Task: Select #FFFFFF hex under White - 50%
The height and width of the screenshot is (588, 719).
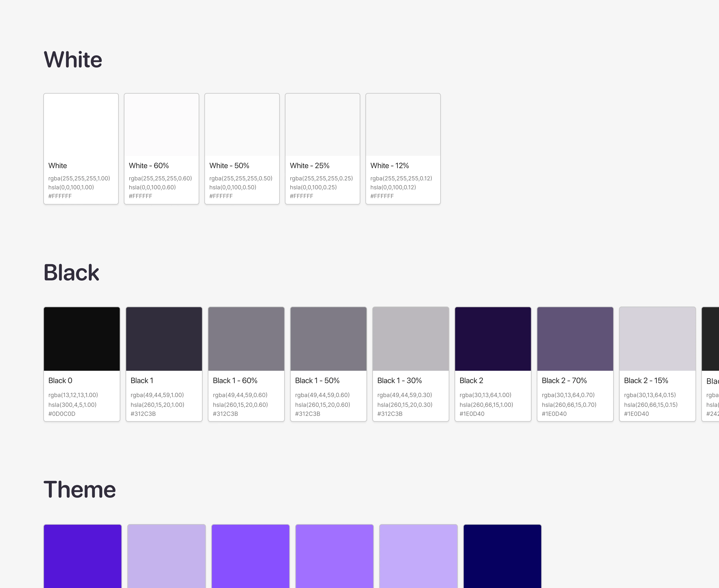Action: [221, 196]
